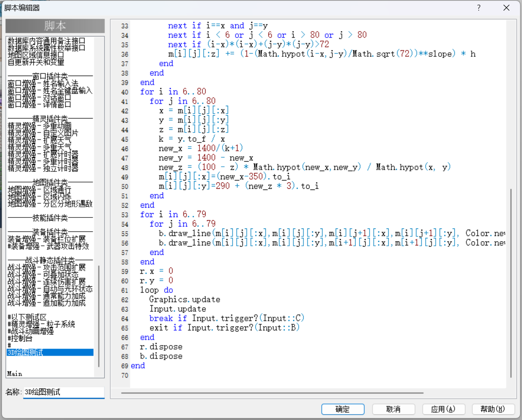This screenshot has height=420, width=522.
Task: Close the 脚本编辑器 dialog
Action: click(507, 7)
